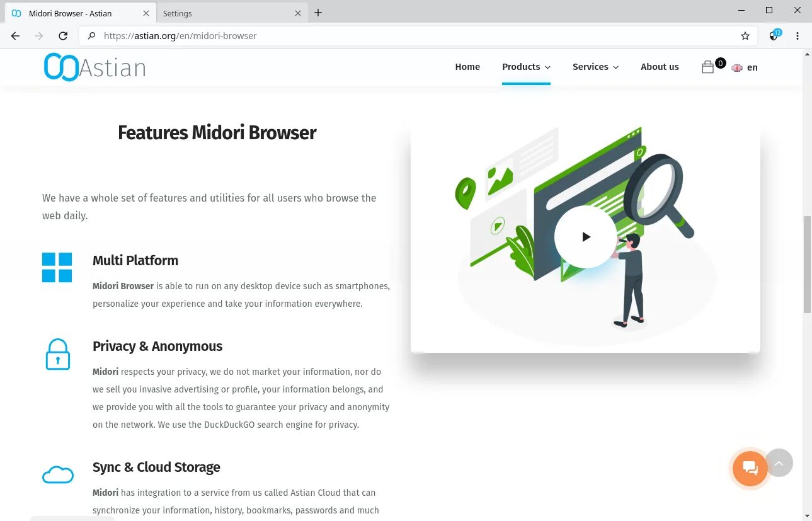Screen dimensions: 812x521
Task: Click the video illustration thumbnail
Action: tap(585, 237)
